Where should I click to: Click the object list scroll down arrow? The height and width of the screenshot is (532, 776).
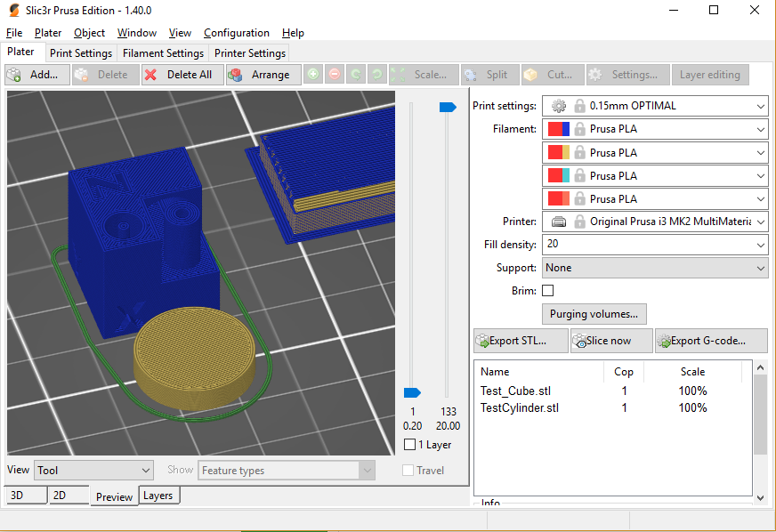tap(760, 497)
